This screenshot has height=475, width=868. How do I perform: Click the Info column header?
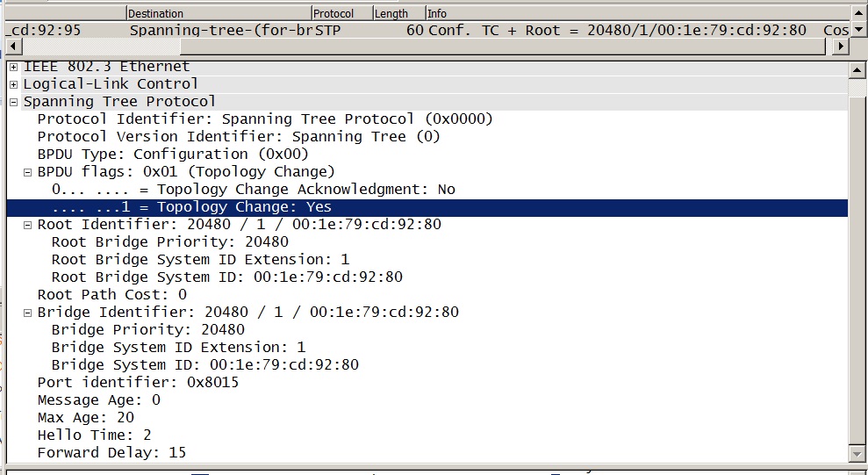click(636, 13)
